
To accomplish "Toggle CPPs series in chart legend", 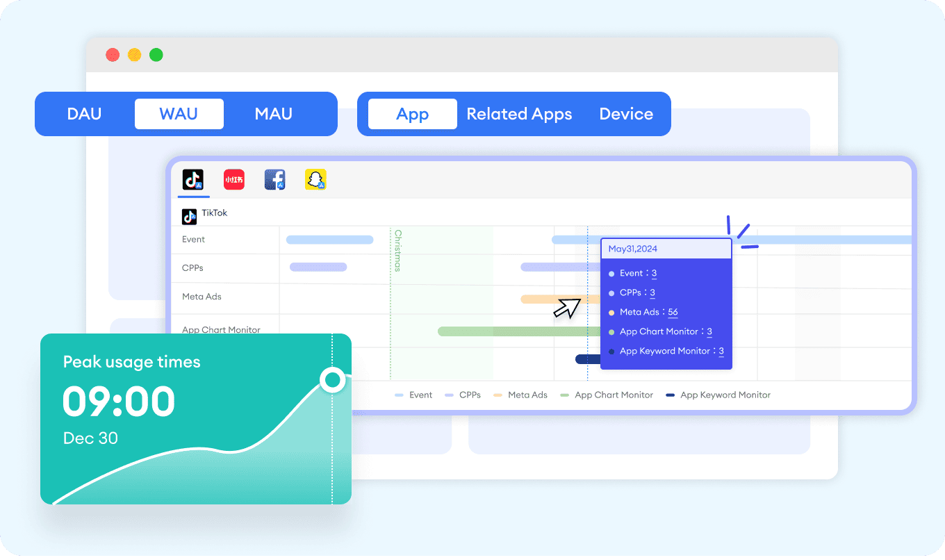I will click(463, 395).
